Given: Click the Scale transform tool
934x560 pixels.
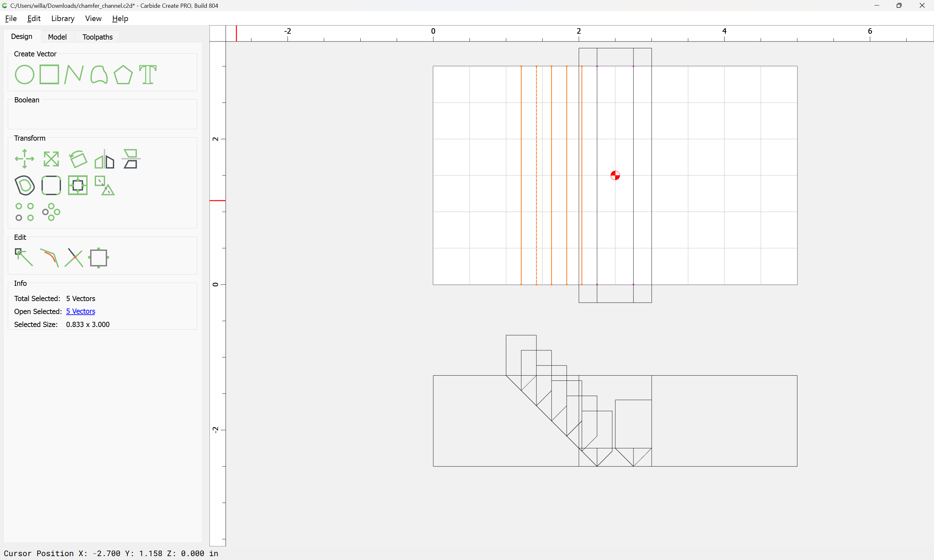Looking at the screenshot, I should [x=51, y=159].
